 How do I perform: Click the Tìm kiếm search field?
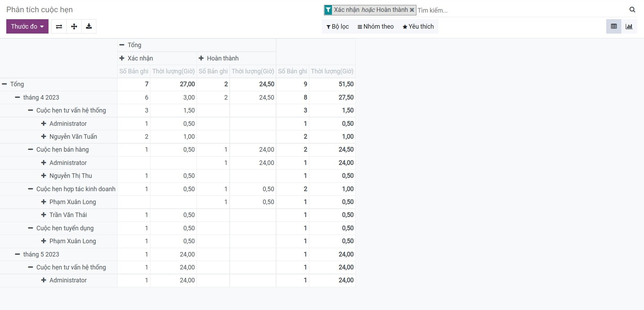[x=522, y=10]
